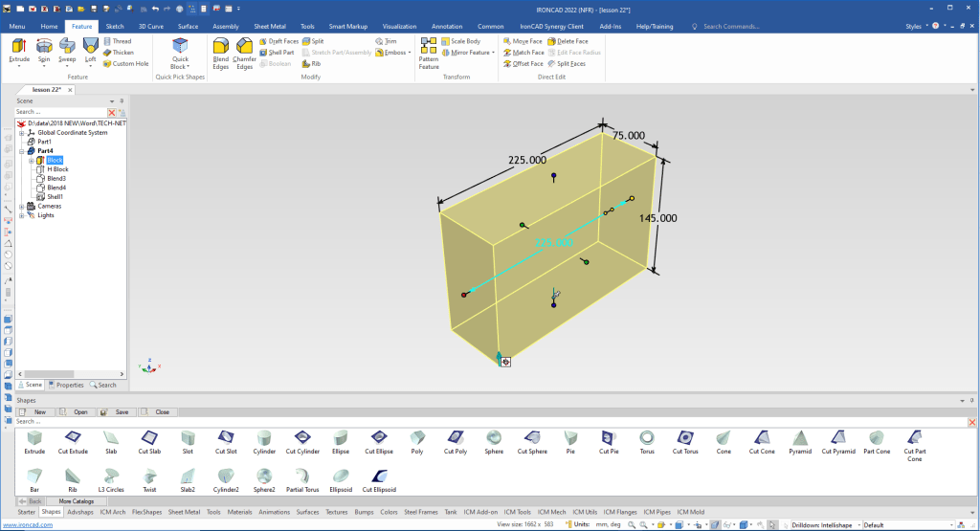
Task: Open the Materials catalog tab
Action: [x=239, y=512]
